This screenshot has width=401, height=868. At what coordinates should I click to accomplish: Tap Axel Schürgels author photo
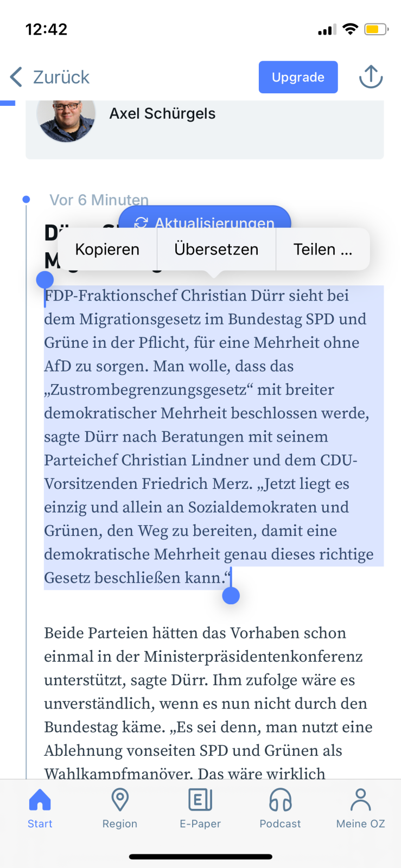click(x=66, y=120)
